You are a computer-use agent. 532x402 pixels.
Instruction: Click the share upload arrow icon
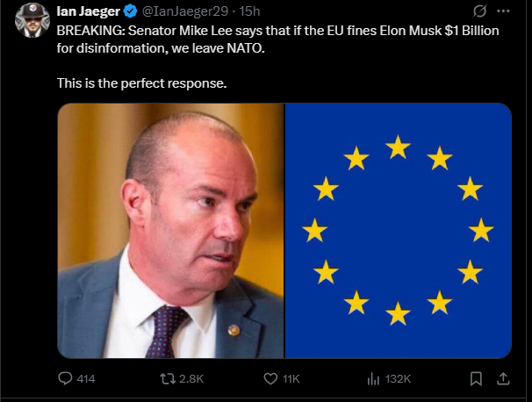tap(502, 378)
